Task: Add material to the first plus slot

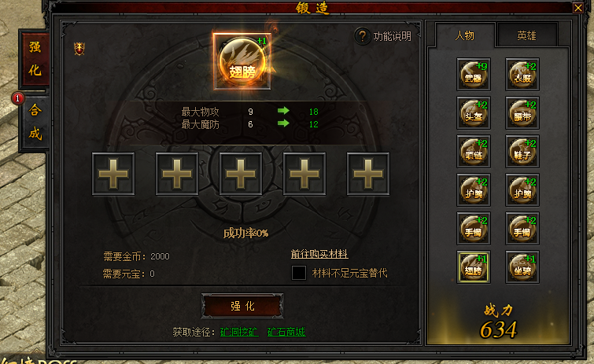Action: [x=113, y=174]
